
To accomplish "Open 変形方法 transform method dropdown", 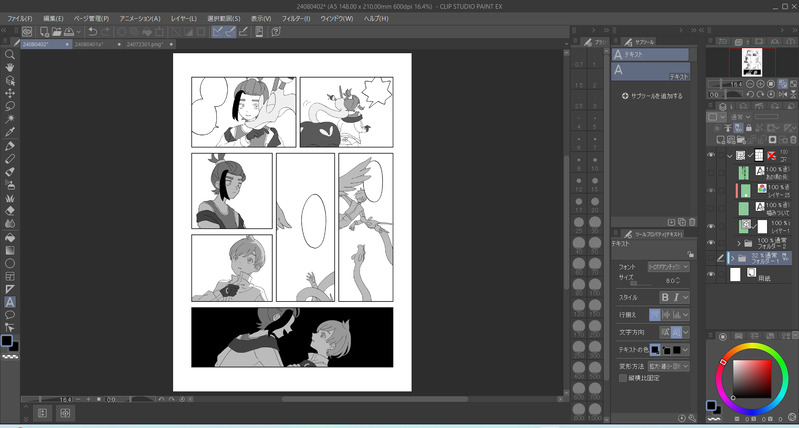I will tap(668, 366).
